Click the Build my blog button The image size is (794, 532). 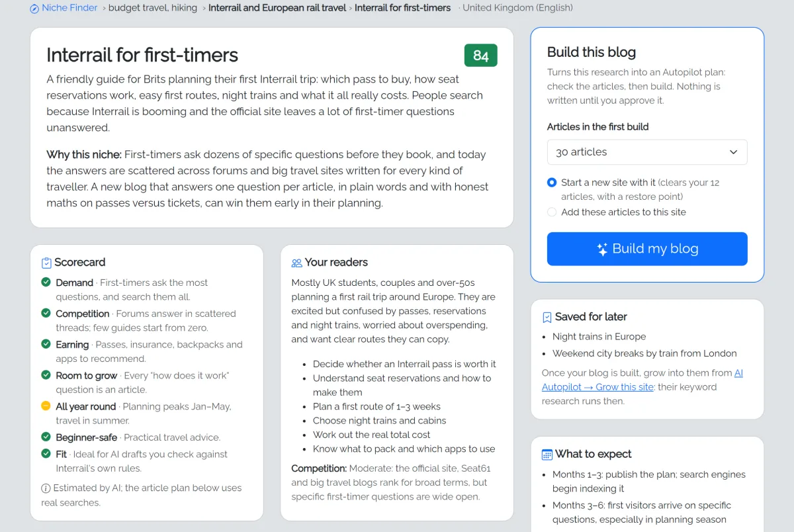[x=647, y=249]
